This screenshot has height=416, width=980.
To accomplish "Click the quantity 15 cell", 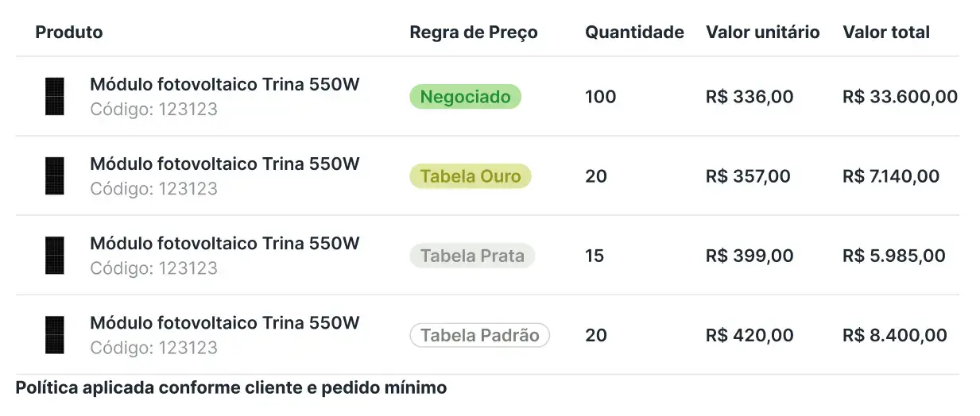I will pos(595,256).
